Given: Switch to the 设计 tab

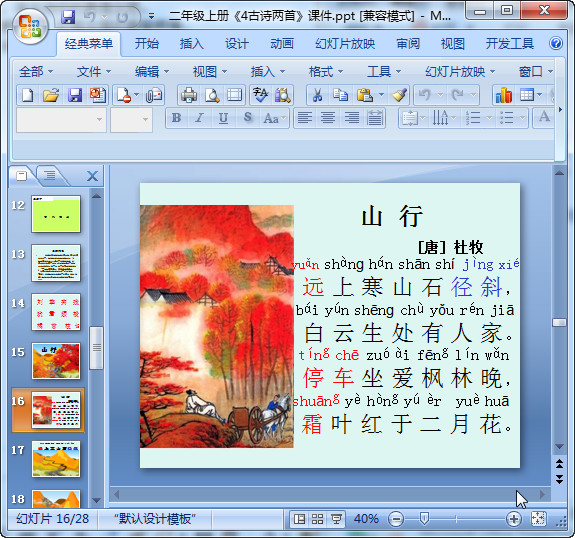Looking at the screenshot, I should pyautogui.click(x=237, y=44).
